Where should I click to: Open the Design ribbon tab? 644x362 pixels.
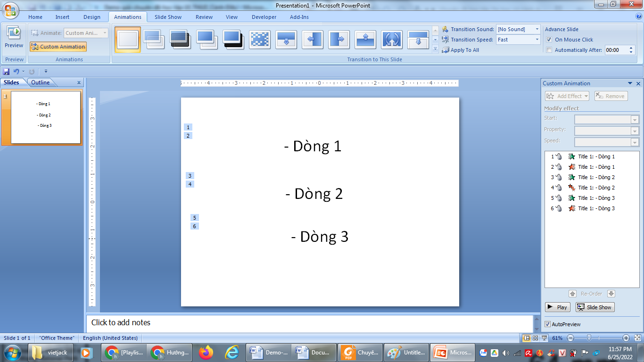(x=92, y=17)
